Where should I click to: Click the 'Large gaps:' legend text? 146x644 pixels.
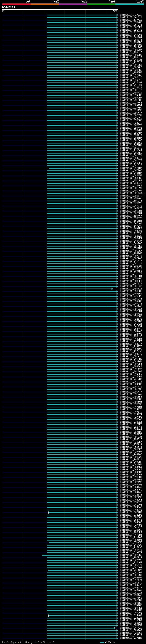tap(10, 642)
